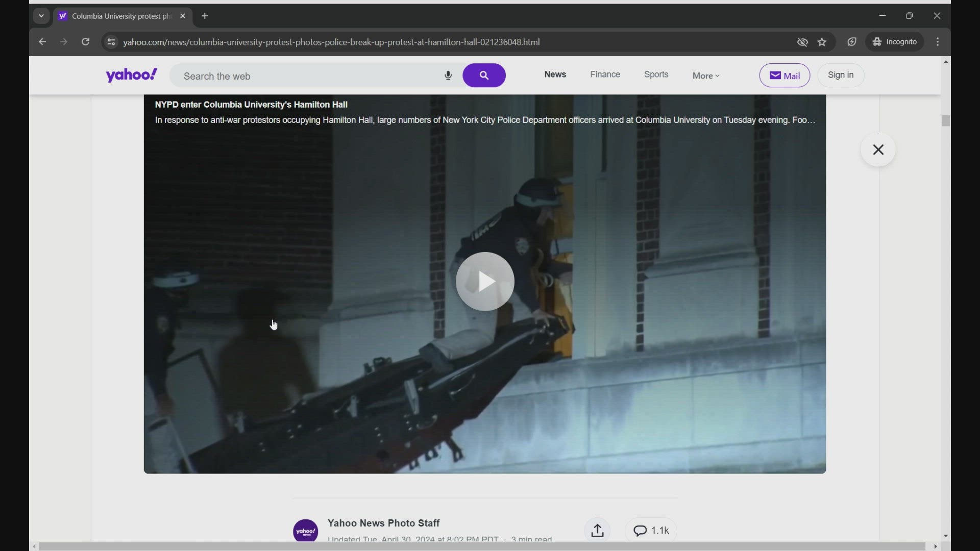
Task: Go back to the previous page
Action: (x=42, y=42)
